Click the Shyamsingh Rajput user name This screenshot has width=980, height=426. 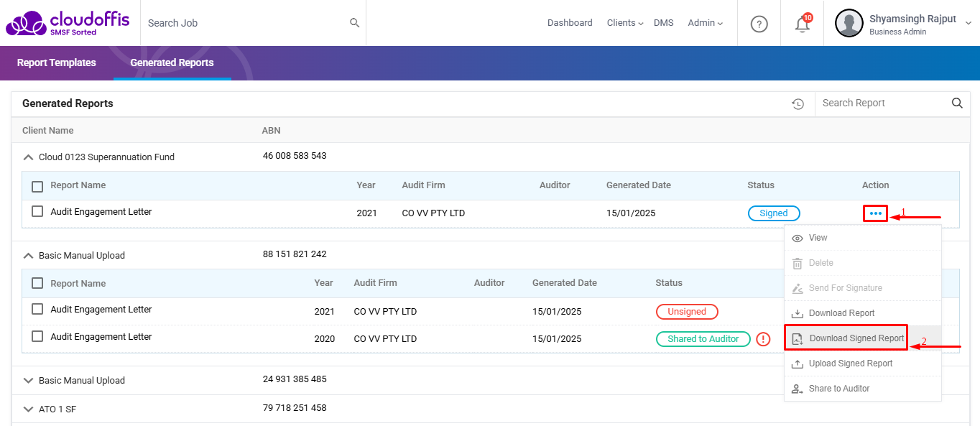tap(912, 19)
